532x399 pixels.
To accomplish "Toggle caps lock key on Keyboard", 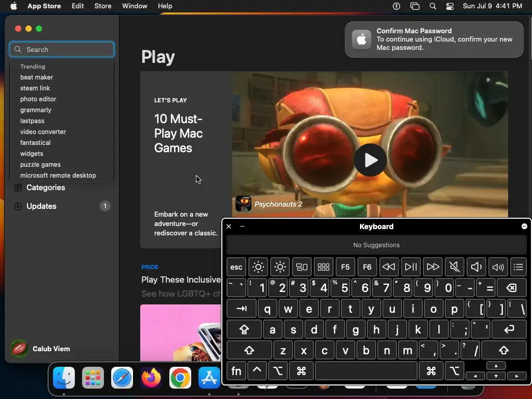I will [x=244, y=329].
